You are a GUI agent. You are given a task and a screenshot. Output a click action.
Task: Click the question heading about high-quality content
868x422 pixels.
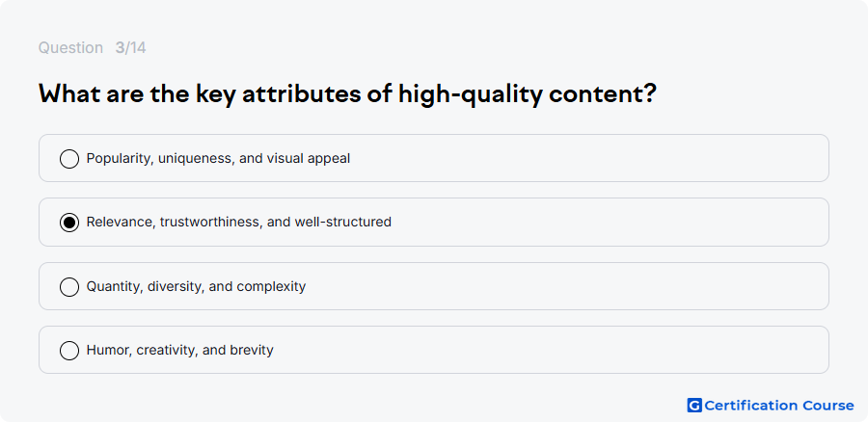(347, 94)
